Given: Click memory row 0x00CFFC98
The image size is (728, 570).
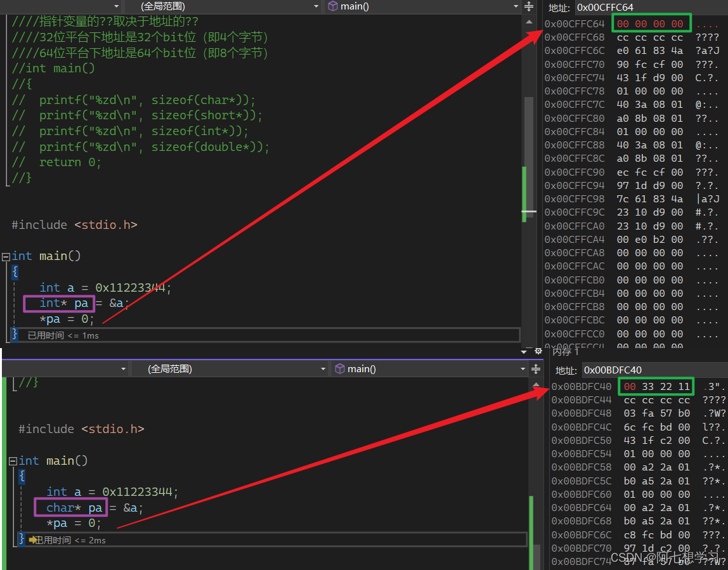Looking at the screenshot, I should pyautogui.click(x=632, y=198).
